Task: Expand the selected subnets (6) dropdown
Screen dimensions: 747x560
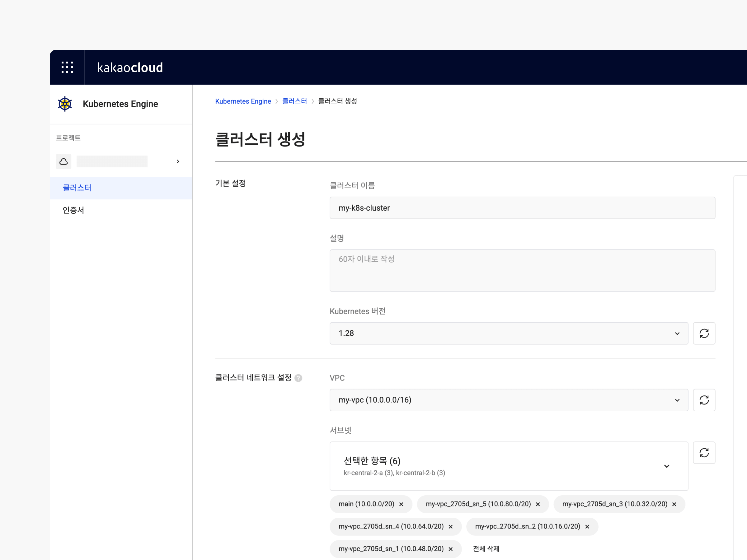Action: click(x=509, y=466)
